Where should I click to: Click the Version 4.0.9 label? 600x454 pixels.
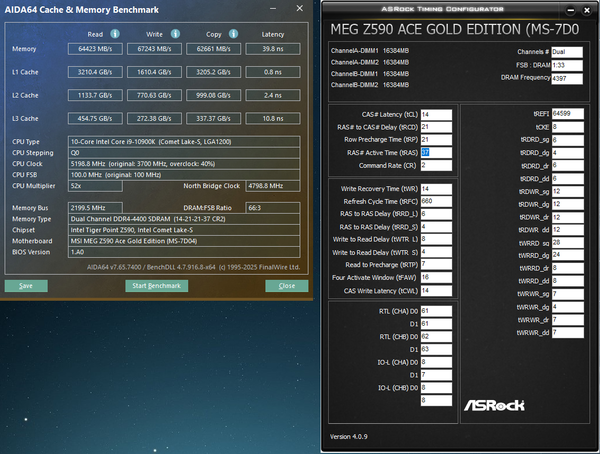click(x=349, y=436)
